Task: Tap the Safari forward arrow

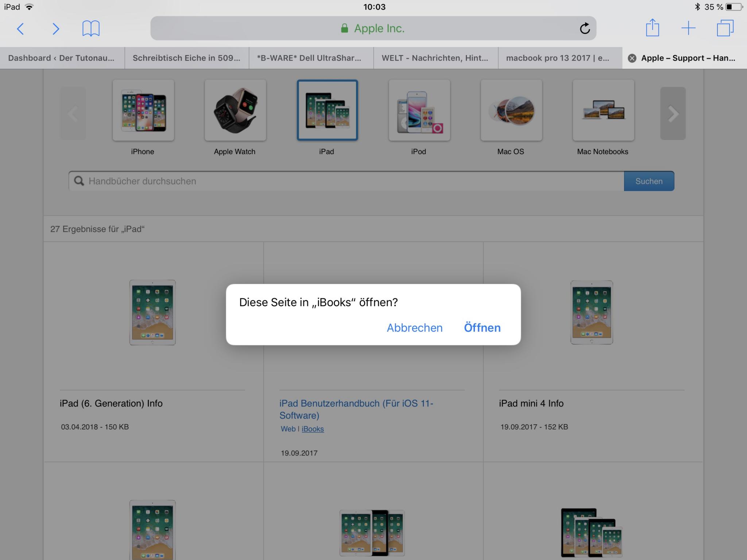Action: pos(55,28)
